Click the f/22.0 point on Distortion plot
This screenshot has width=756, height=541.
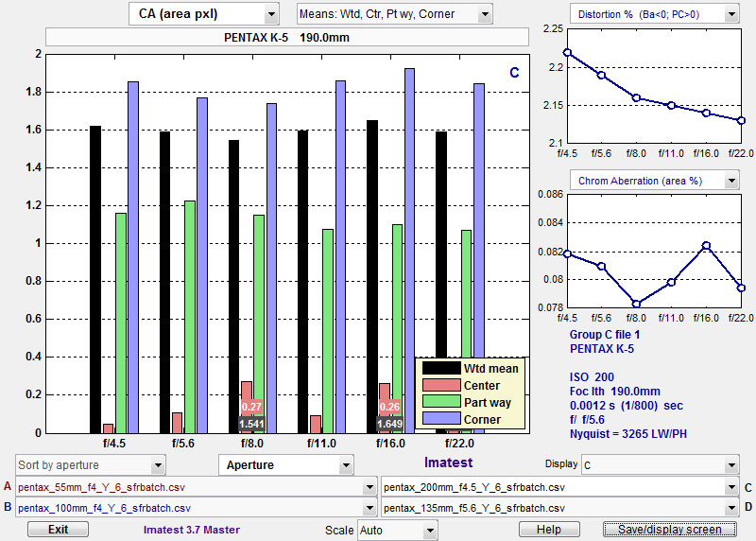pyautogui.click(x=742, y=121)
